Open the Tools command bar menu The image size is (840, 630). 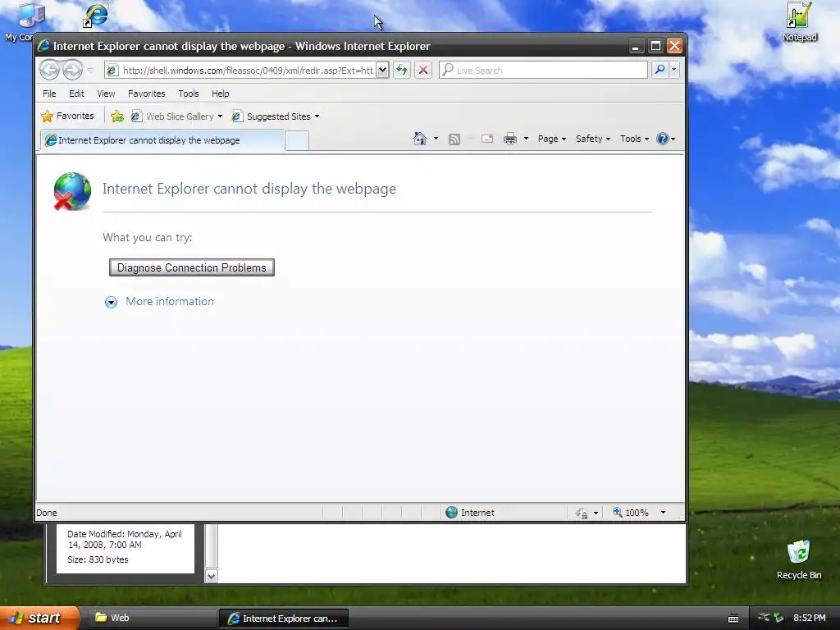point(634,139)
